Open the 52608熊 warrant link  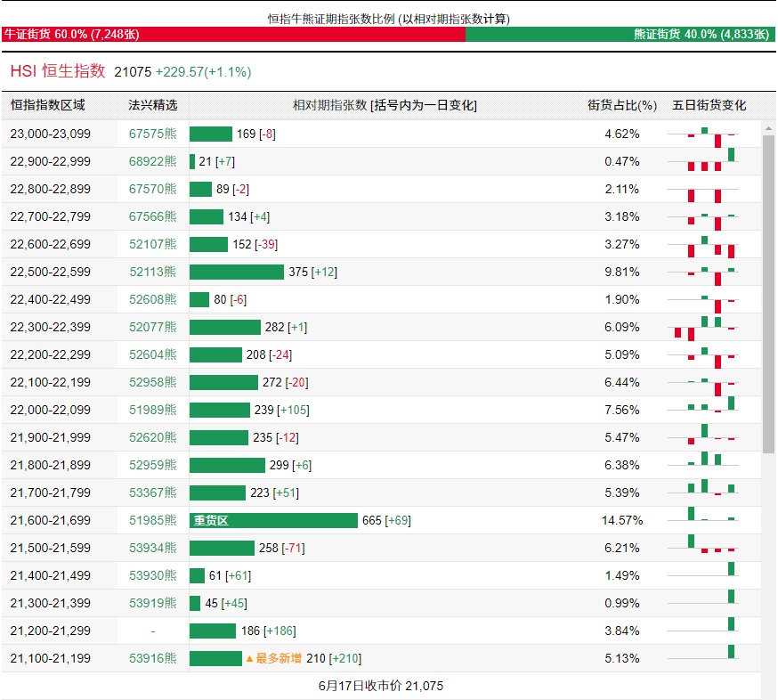[x=153, y=300]
